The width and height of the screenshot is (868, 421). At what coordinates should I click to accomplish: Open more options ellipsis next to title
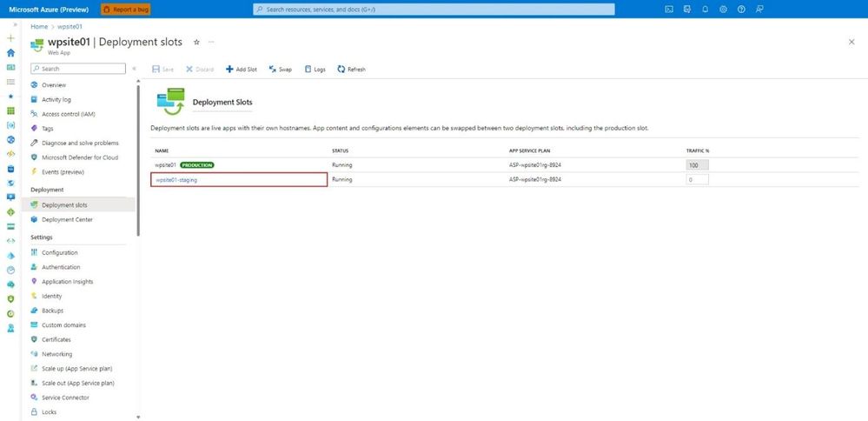[211, 42]
